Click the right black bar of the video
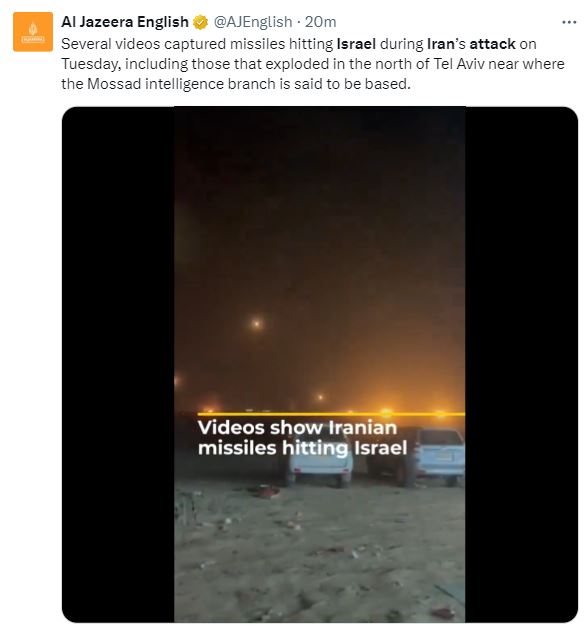Viewport: 584px width, 629px height. (x=521, y=364)
